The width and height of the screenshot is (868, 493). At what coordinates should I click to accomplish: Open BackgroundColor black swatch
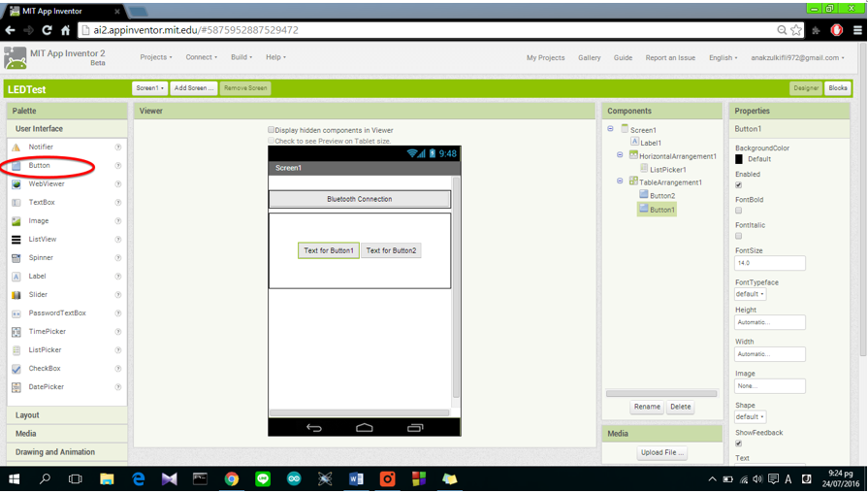coord(739,159)
